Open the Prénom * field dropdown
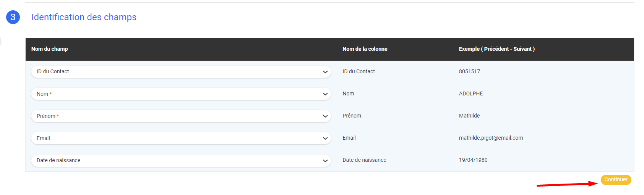This screenshot has width=644, height=195. (x=181, y=116)
